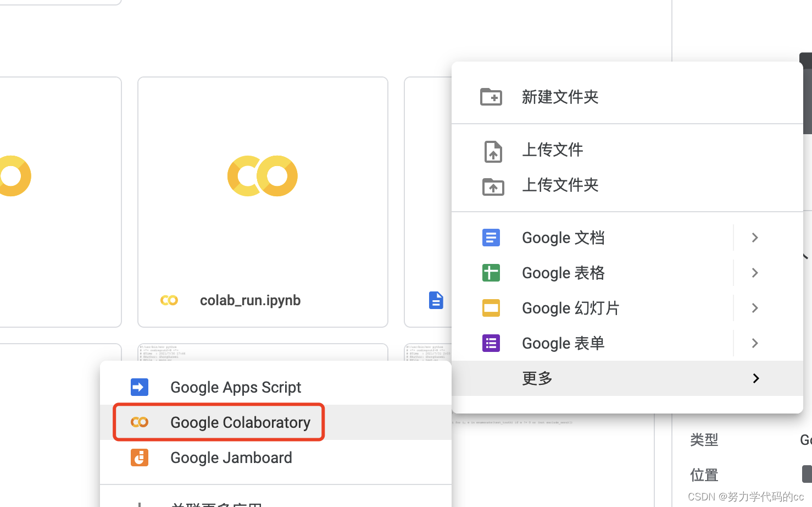Viewport: 812px width, 507px height.
Task: Click the 上传文件 upload icon
Action: point(493,151)
